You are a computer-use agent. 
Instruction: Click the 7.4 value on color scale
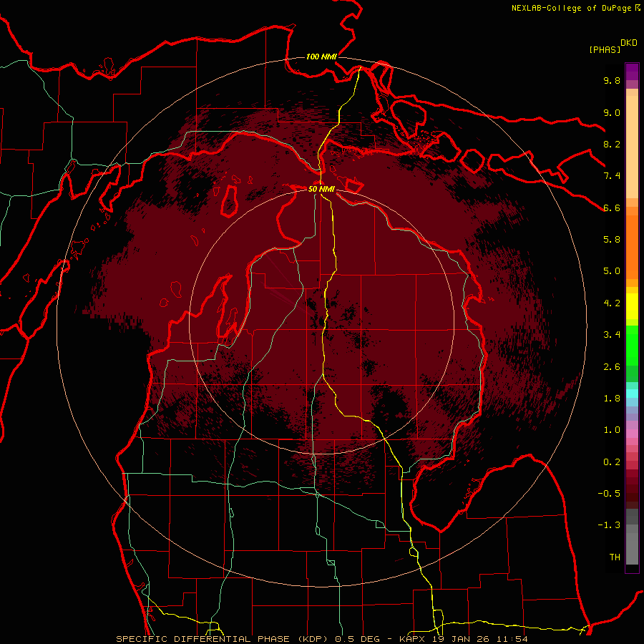(612, 176)
